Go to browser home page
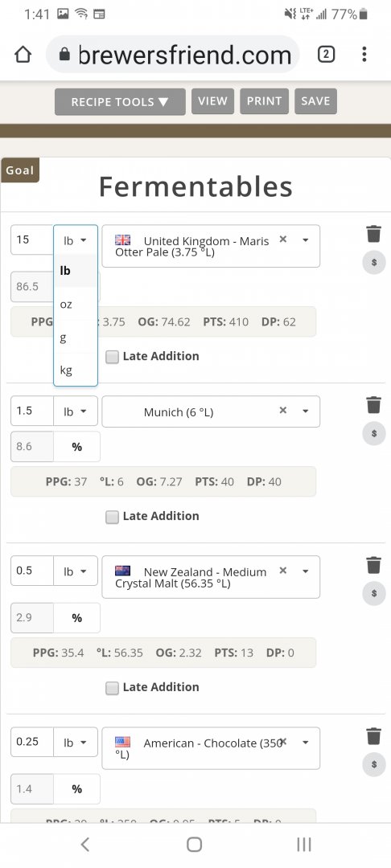The width and height of the screenshot is (391, 868). tap(23, 55)
